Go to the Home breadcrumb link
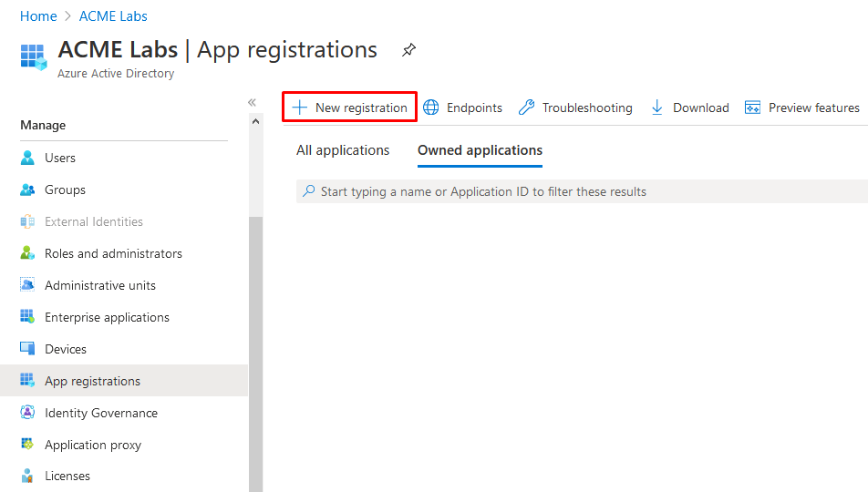 click(38, 16)
